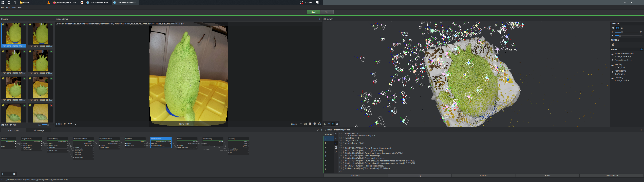Open scene info in the SCENE header
This screenshot has height=182, width=644.
coord(641,50)
